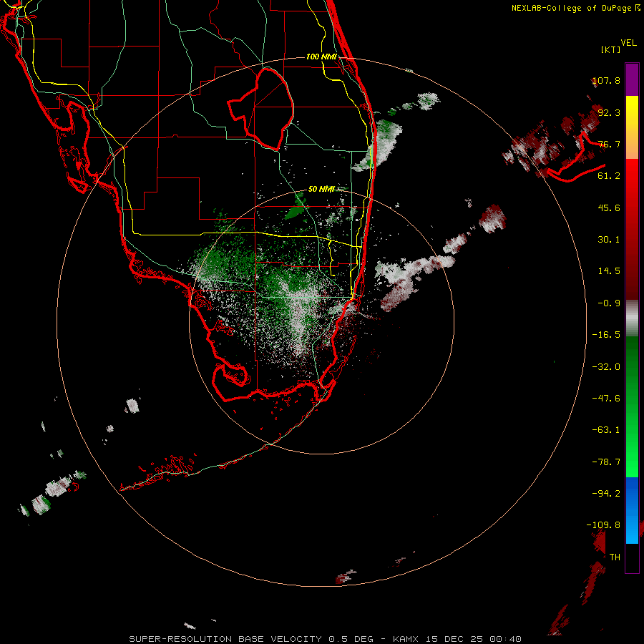The width and height of the screenshot is (644, 644).
Task: Click the 76.7 velocity scale value
Action: point(609,144)
